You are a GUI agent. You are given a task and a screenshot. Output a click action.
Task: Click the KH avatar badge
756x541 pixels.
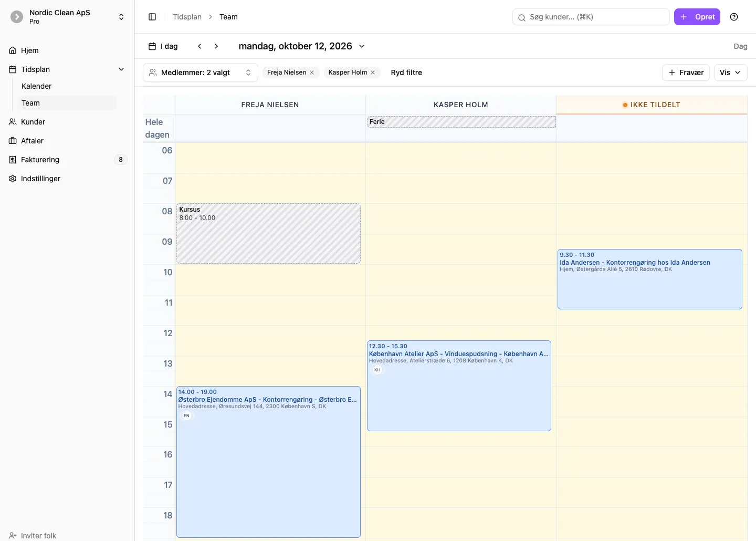click(377, 370)
